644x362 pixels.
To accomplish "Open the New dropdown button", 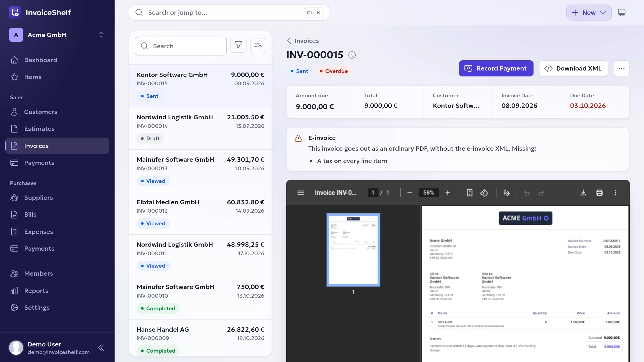I will point(589,13).
